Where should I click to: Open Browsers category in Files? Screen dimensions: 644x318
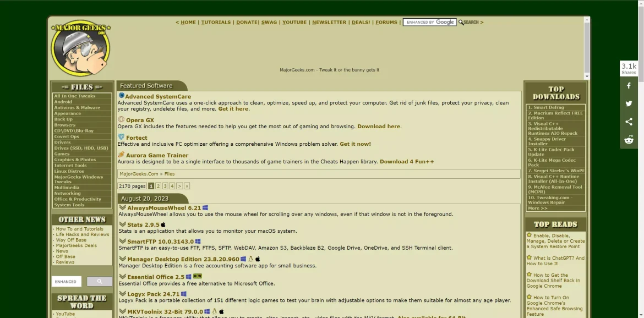coord(65,125)
